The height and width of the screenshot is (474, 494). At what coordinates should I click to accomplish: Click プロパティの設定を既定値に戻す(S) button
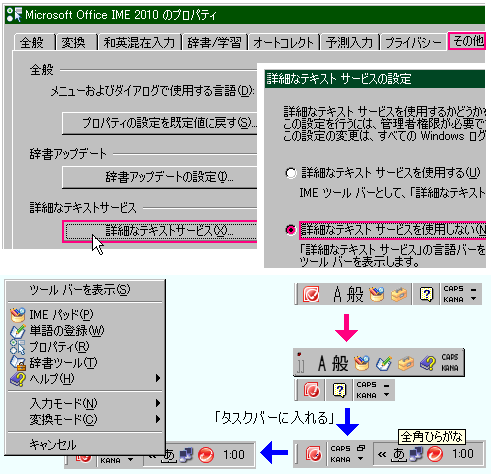[x=160, y=123]
